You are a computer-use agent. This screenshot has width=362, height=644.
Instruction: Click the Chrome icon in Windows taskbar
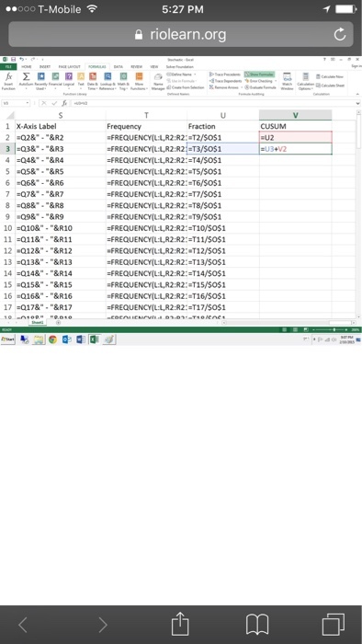click(52, 339)
